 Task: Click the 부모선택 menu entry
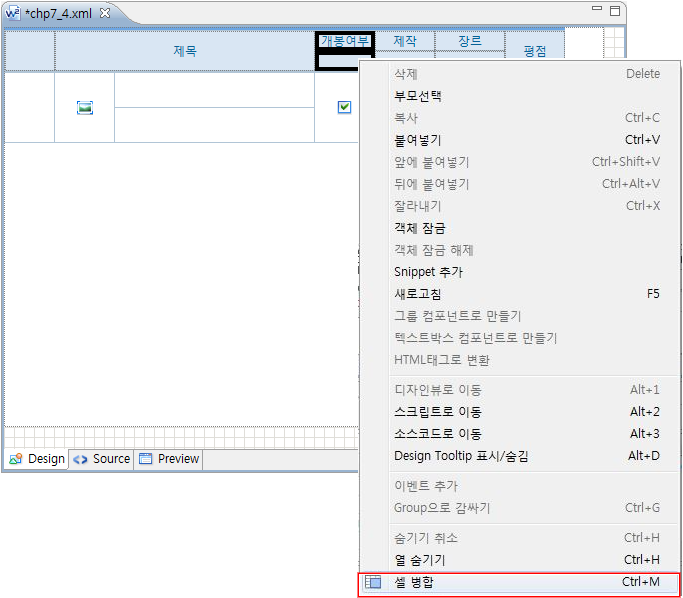tap(418, 96)
